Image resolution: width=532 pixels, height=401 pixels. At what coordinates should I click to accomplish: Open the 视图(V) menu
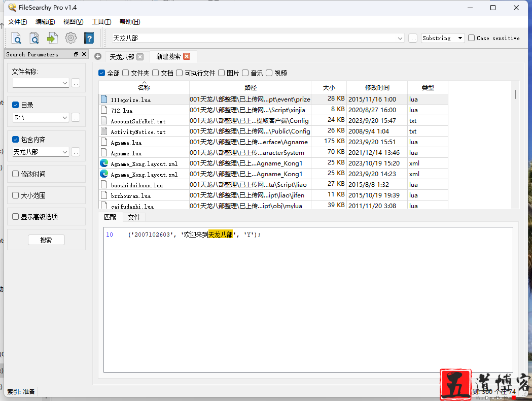tap(74, 22)
